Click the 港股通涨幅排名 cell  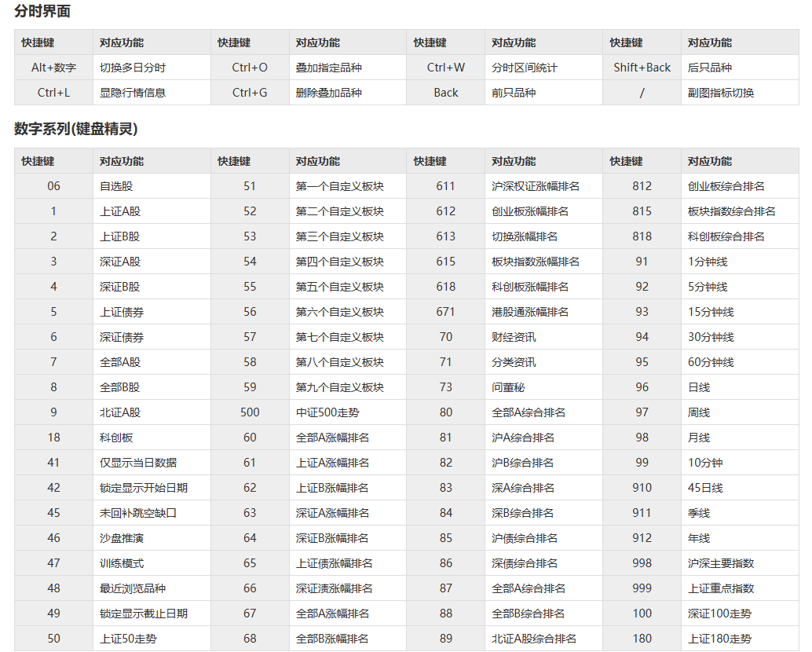(543, 312)
